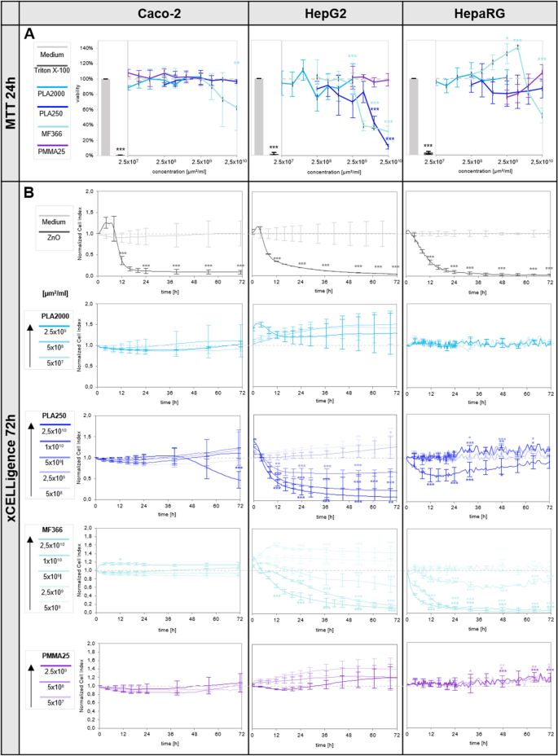The width and height of the screenshot is (558, 756).
Task: Click the panel letter A
Action: [29, 35]
